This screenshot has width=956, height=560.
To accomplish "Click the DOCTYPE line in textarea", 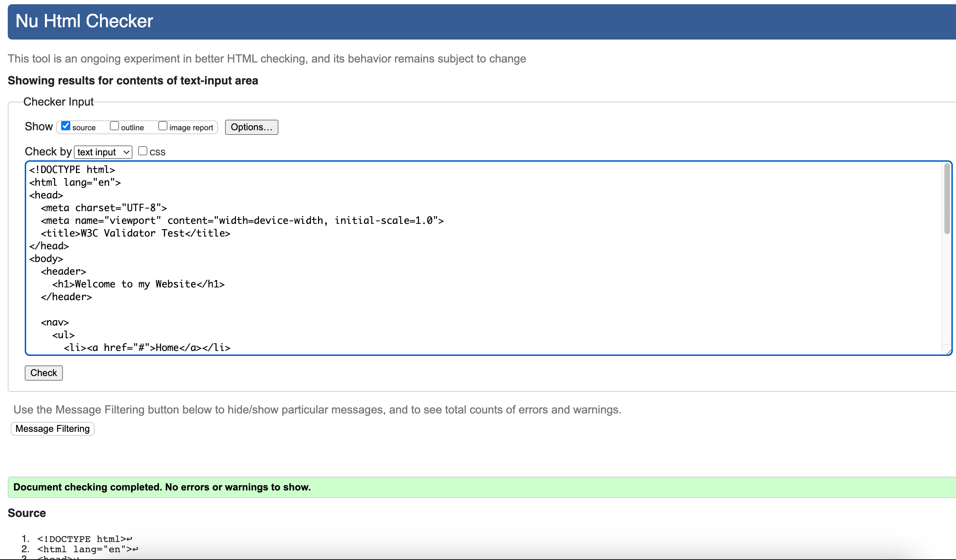I will (72, 169).
